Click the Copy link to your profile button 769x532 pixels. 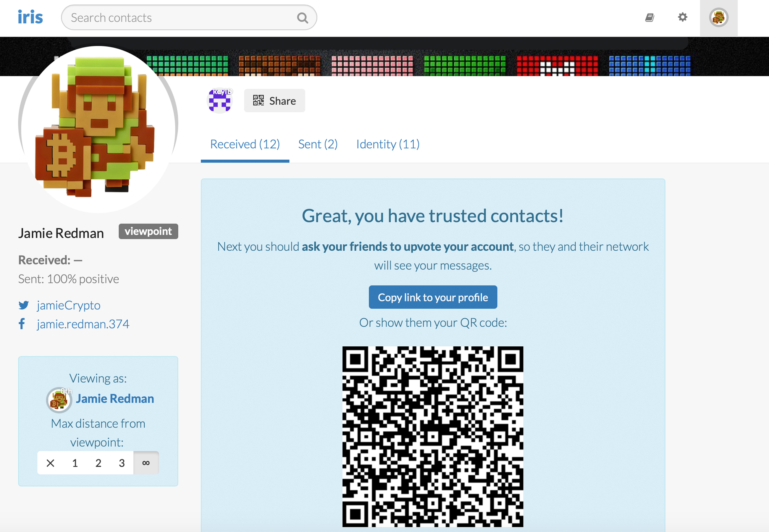[433, 297]
